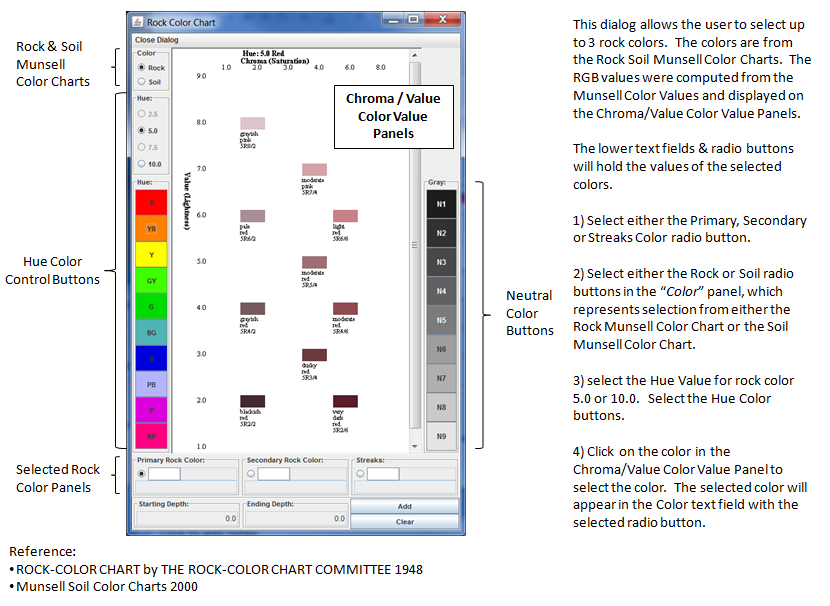
Task: Click the Primary Rock Color text field
Action: click(164, 474)
